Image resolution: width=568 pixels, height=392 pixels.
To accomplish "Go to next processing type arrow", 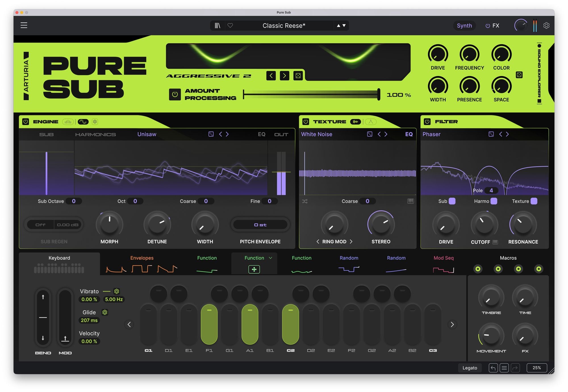I will 284,76.
